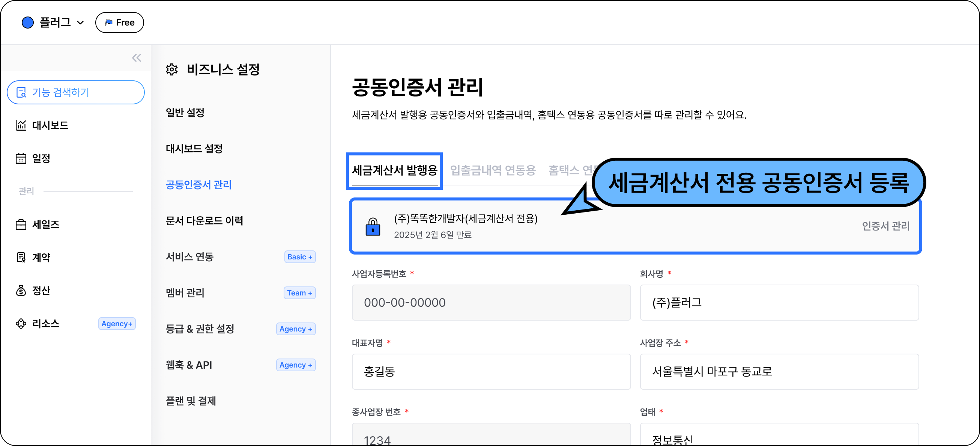Click the 기능 검색하기 search field
Image resolution: width=980 pixels, height=446 pixels.
(76, 92)
